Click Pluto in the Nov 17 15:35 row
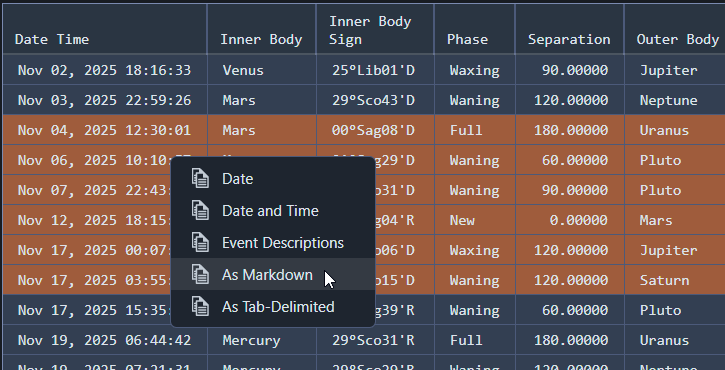Image resolution: width=725 pixels, height=370 pixels. (675, 310)
